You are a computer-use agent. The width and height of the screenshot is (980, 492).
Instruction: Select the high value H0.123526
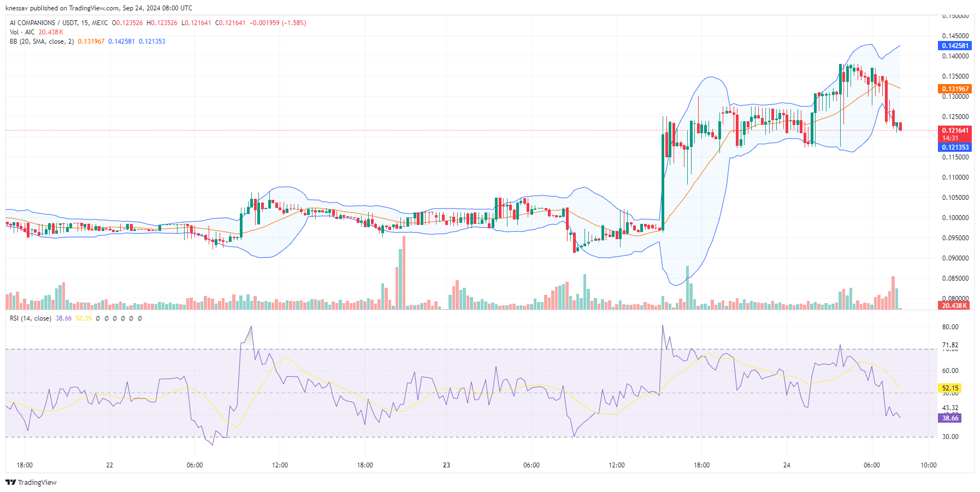coord(162,23)
